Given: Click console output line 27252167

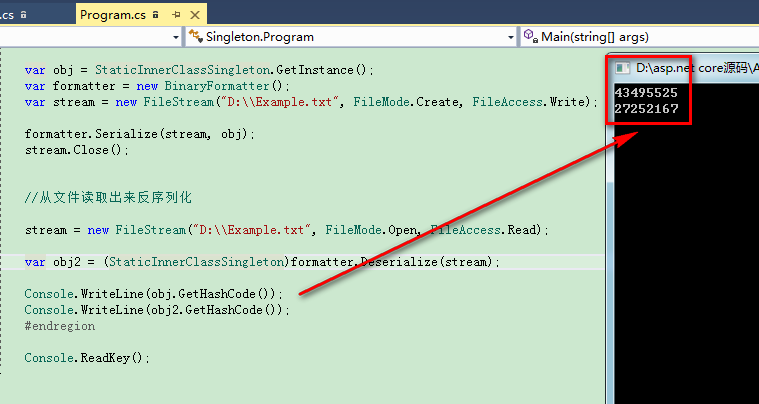Looking at the screenshot, I should (x=646, y=109).
